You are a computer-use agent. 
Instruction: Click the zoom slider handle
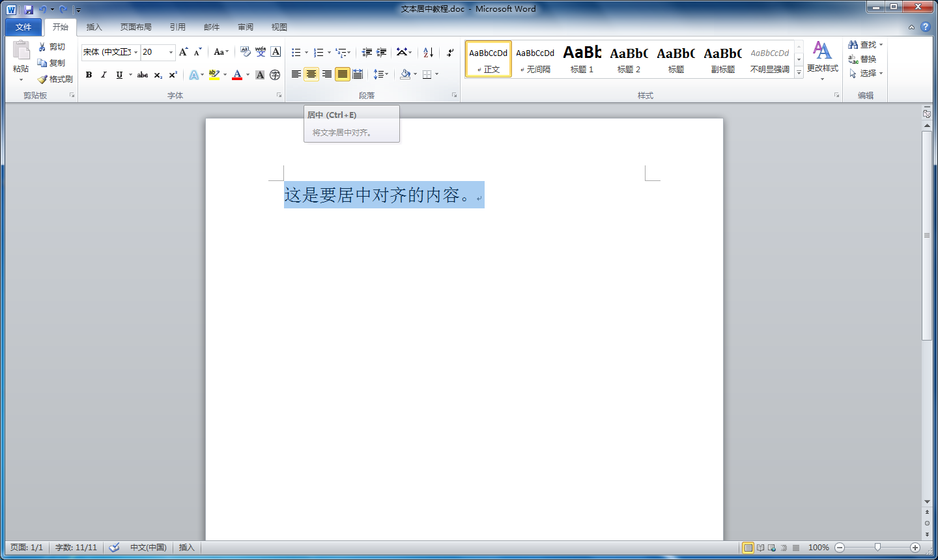(877, 548)
